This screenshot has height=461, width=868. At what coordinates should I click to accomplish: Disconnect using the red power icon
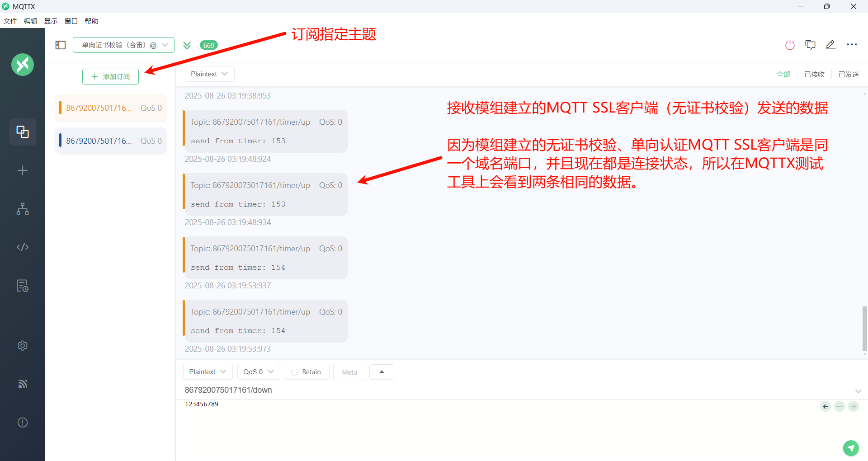[x=790, y=45]
